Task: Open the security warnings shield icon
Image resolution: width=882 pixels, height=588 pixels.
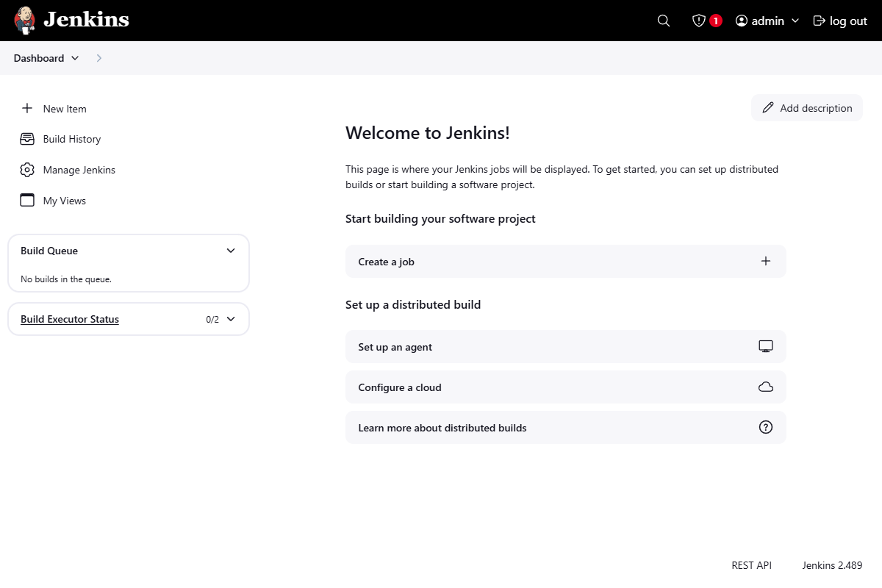Action: pyautogui.click(x=699, y=21)
